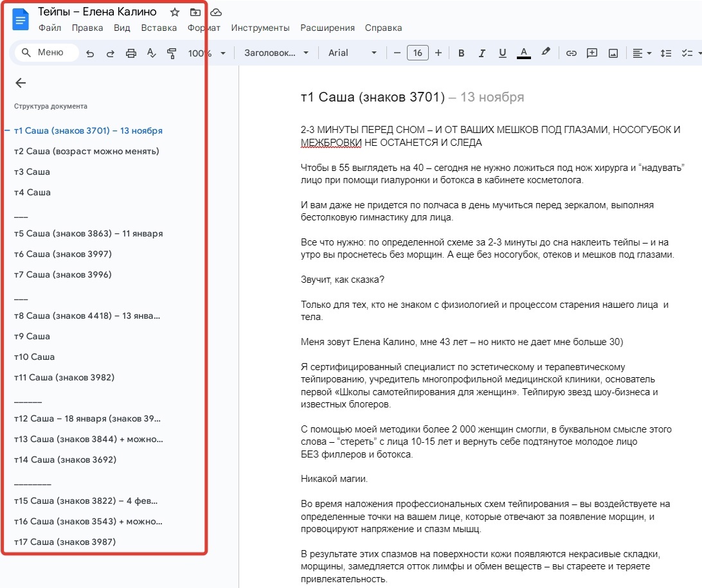Click the Структура документа panel label

51,107
